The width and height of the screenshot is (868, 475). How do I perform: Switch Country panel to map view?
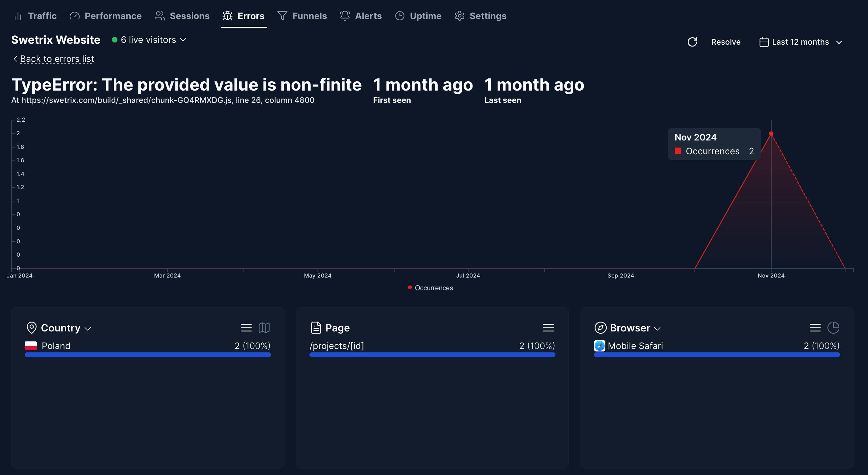(x=264, y=327)
